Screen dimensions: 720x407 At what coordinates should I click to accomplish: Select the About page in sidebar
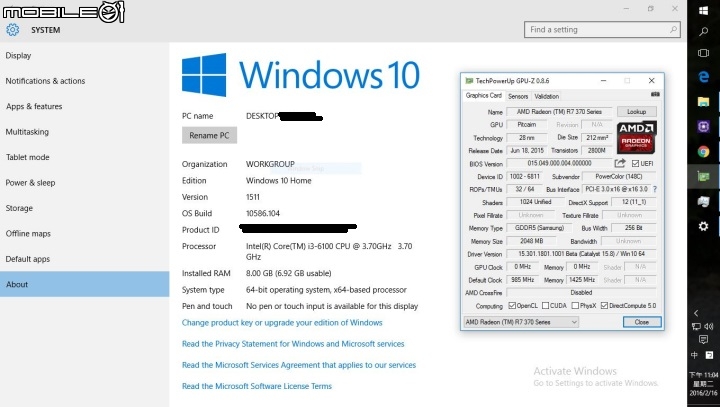point(84,284)
